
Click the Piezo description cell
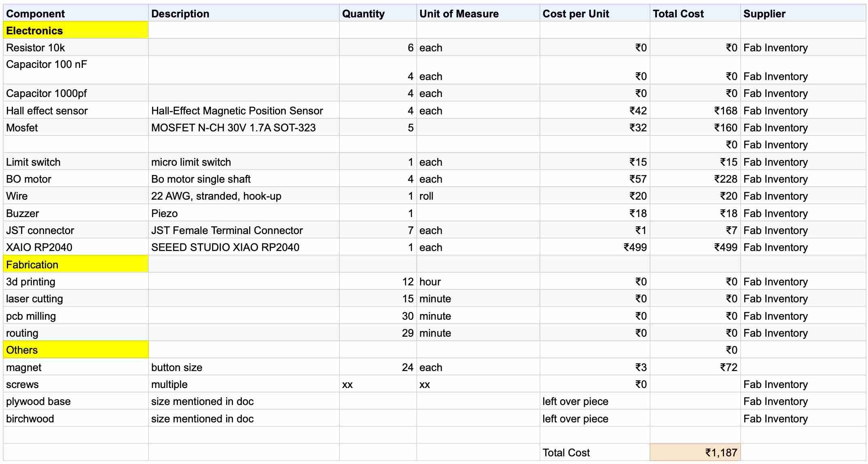[243, 213]
